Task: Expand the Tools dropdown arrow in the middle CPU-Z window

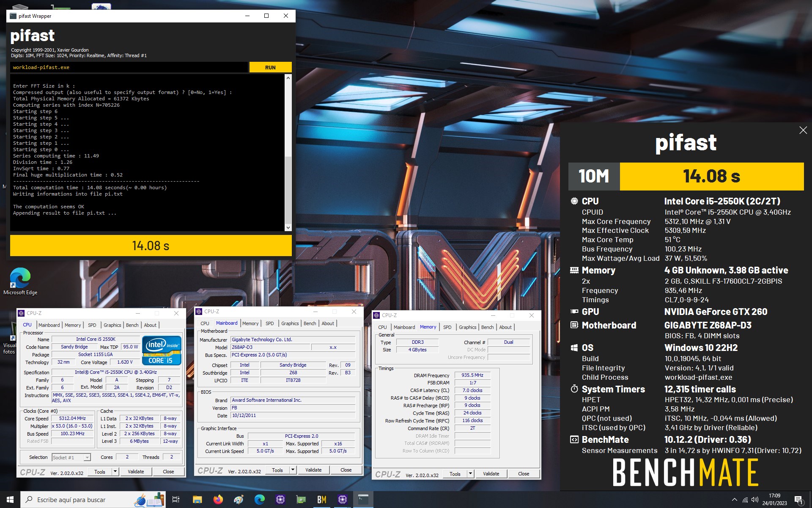Action: tap(292, 470)
